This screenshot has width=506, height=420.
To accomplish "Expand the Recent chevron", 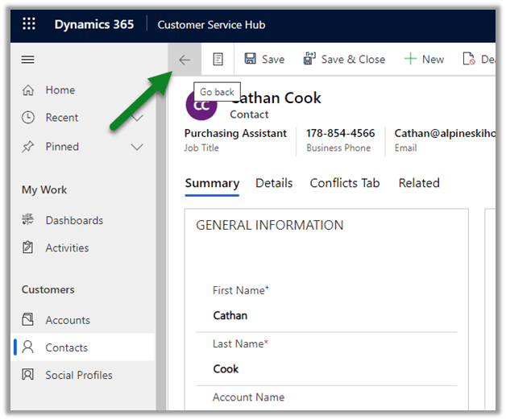I will click(137, 118).
